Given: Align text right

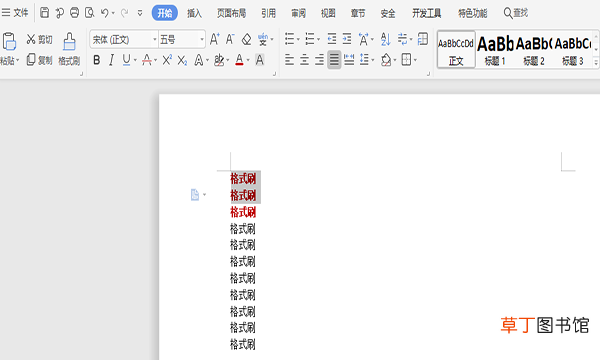Looking at the screenshot, I should coord(320,60).
